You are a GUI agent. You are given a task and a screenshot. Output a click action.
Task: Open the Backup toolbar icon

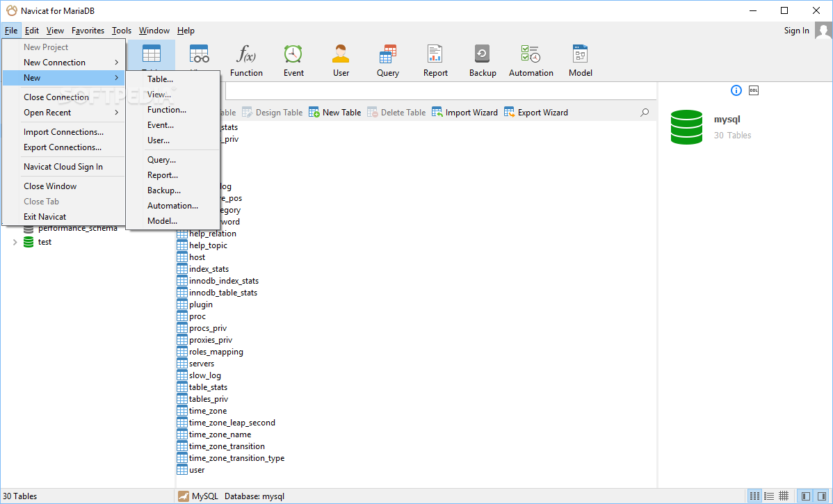483,60
